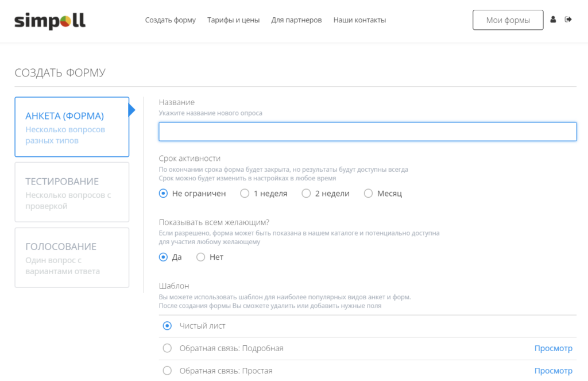Select 'Не ограничен' activity period
Viewport: 588px width, 381px height.
click(163, 194)
